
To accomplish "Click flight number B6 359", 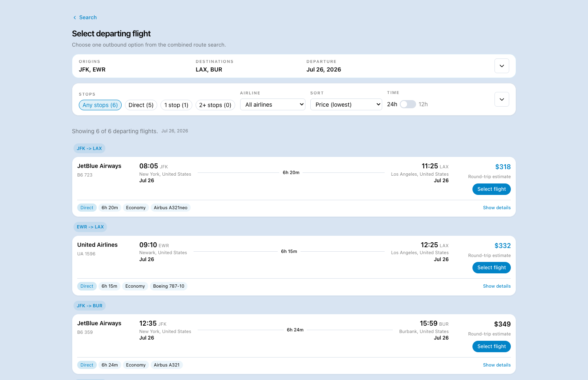I will pyautogui.click(x=85, y=332).
